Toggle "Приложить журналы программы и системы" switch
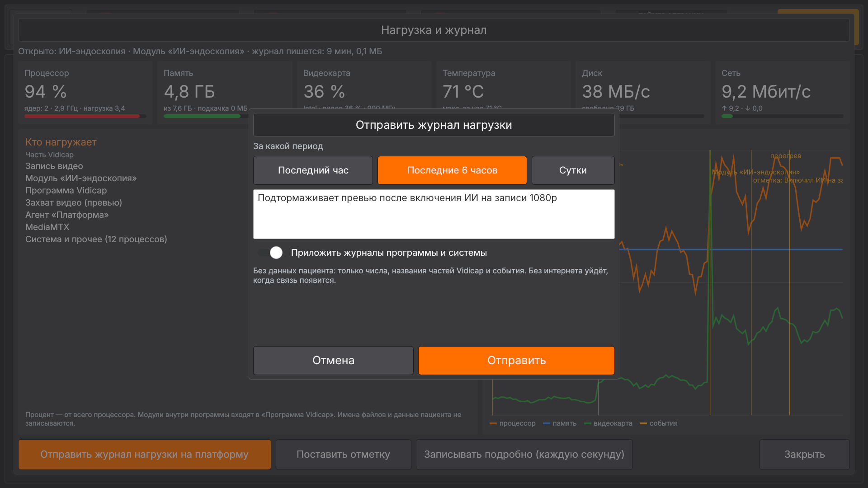Image resolution: width=868 pixels, height=488 pixels. [x=270, y=253]
